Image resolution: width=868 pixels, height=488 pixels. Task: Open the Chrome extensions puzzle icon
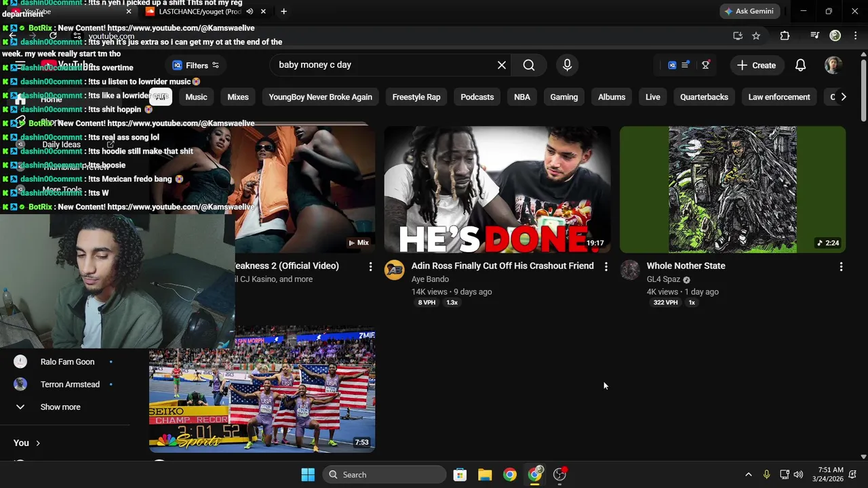785,36
